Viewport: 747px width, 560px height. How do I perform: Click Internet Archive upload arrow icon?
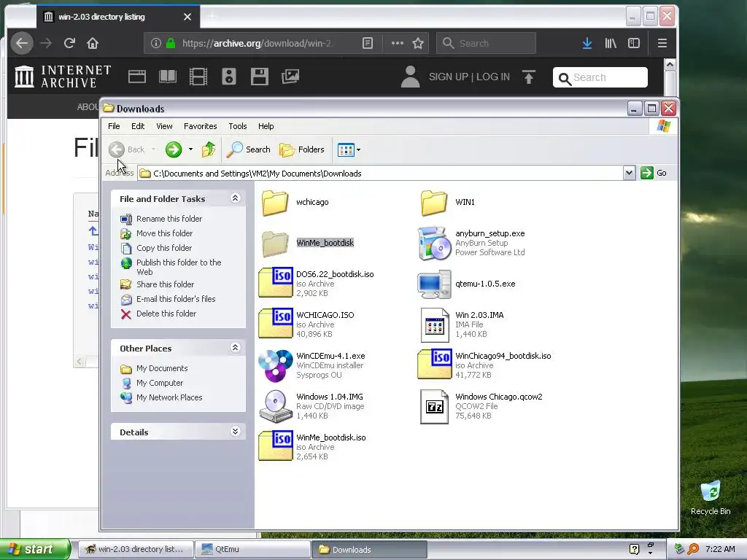click(x=528, y=77)
